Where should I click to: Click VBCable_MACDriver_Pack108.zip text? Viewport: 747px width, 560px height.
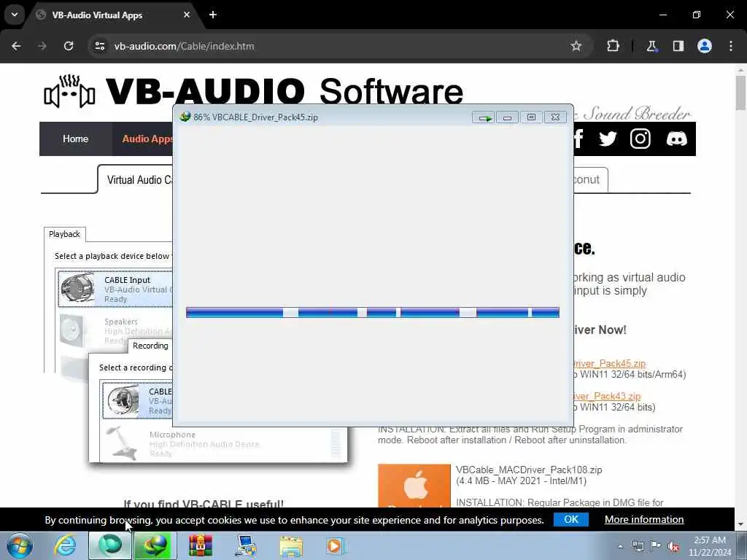pyautogui.click(x=529, y=470)
